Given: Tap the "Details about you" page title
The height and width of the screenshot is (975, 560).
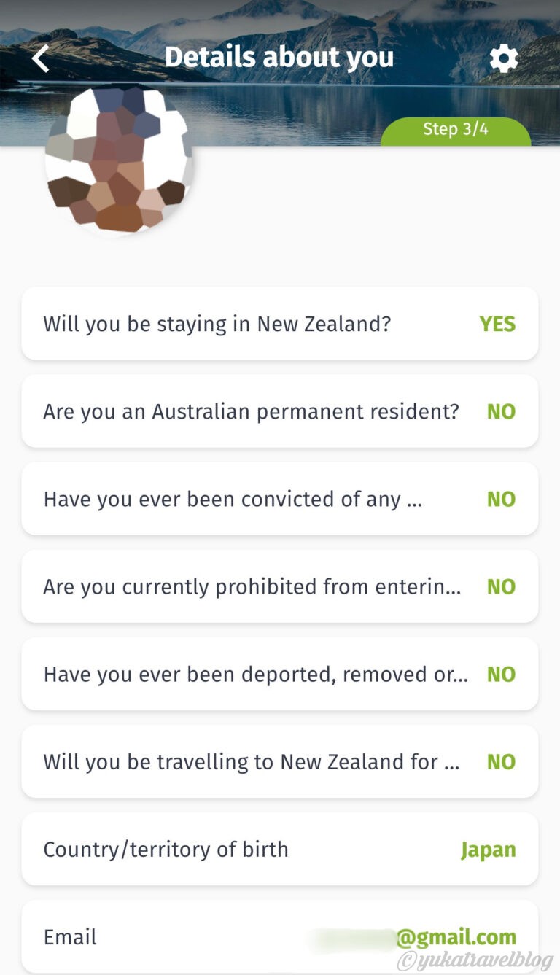Looking at the screenshot, I should coord(279,57).
